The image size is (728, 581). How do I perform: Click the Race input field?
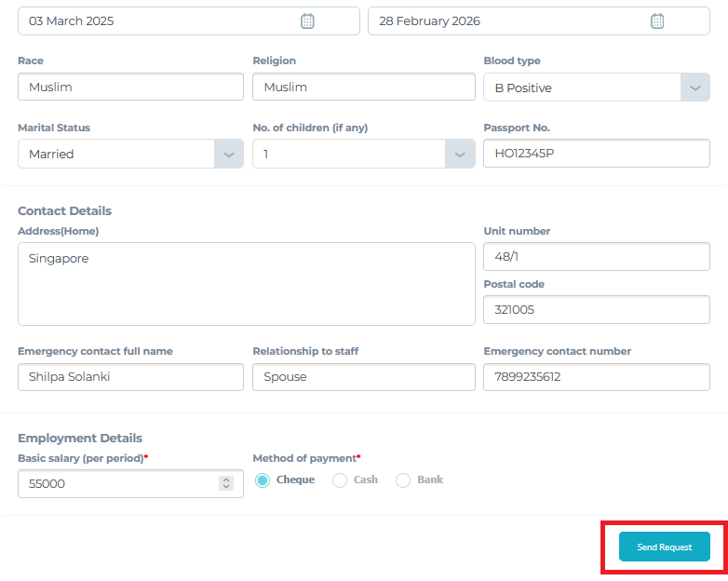point(130,88)
